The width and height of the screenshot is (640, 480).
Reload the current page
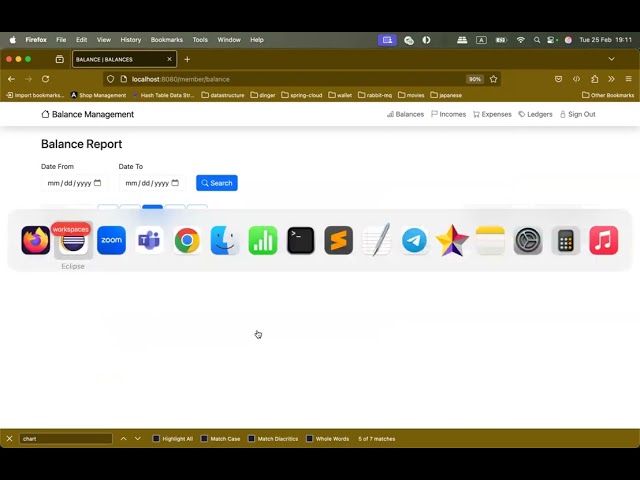[45, 79]
